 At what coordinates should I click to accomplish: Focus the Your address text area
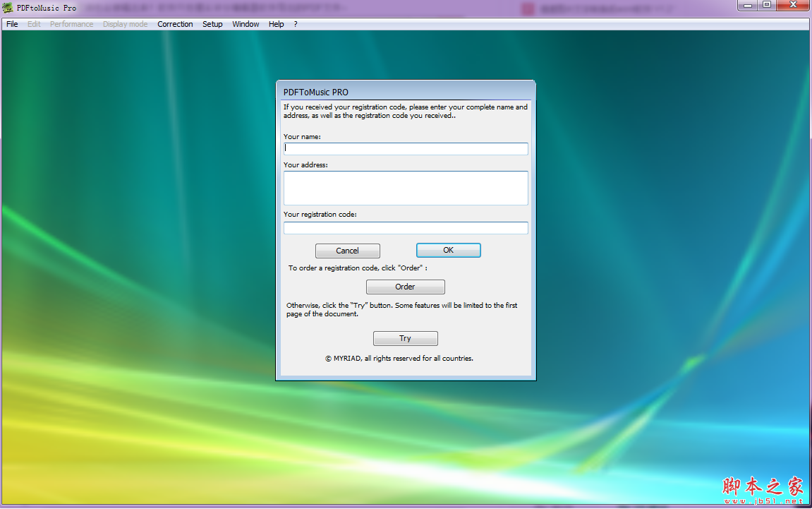coord(406,188)
